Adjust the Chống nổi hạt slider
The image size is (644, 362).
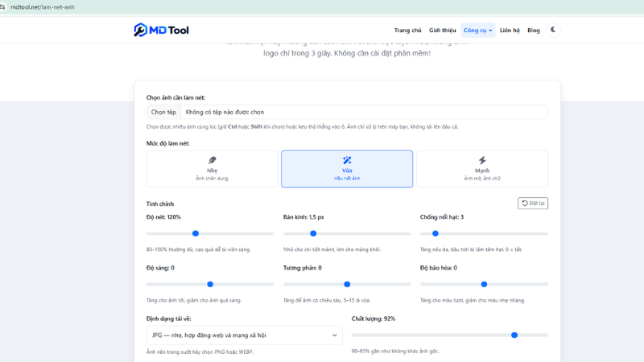pos(484,233)
